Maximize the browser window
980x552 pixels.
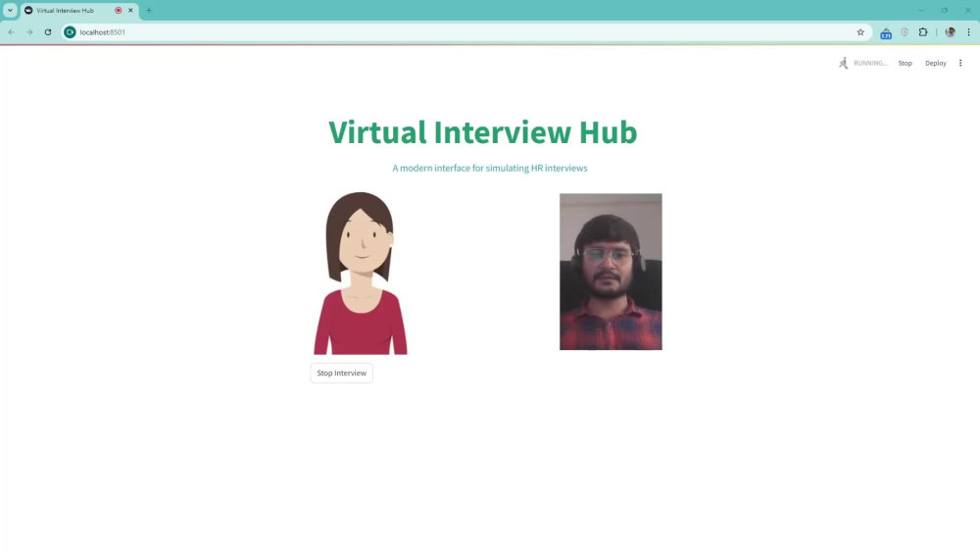coord(945,11)
